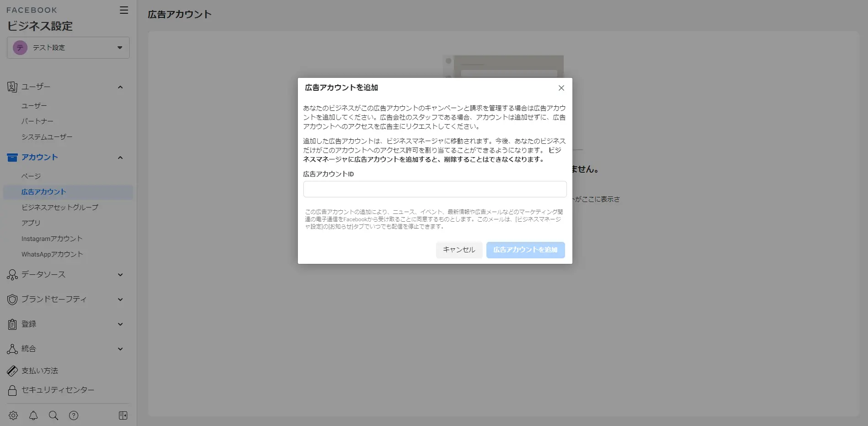Screen dimensions: 868x426
Task: Select 広告アカウント in the sidebar
Action: tap(68, 192)
